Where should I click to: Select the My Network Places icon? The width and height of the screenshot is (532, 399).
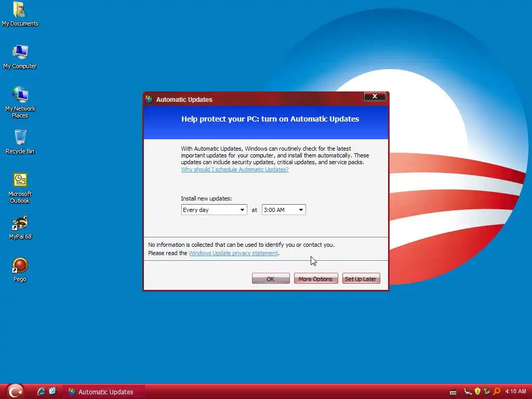(20, 102)
